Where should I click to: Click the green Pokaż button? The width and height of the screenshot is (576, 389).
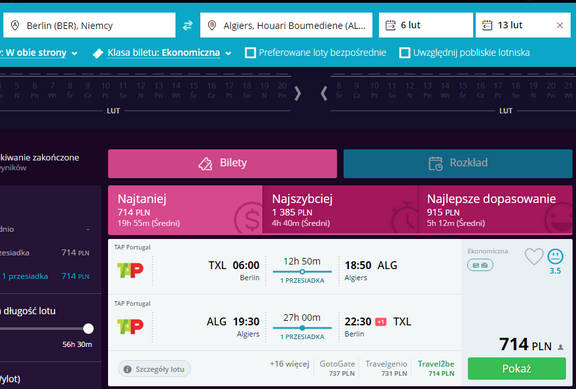click(x=516, y=368)
